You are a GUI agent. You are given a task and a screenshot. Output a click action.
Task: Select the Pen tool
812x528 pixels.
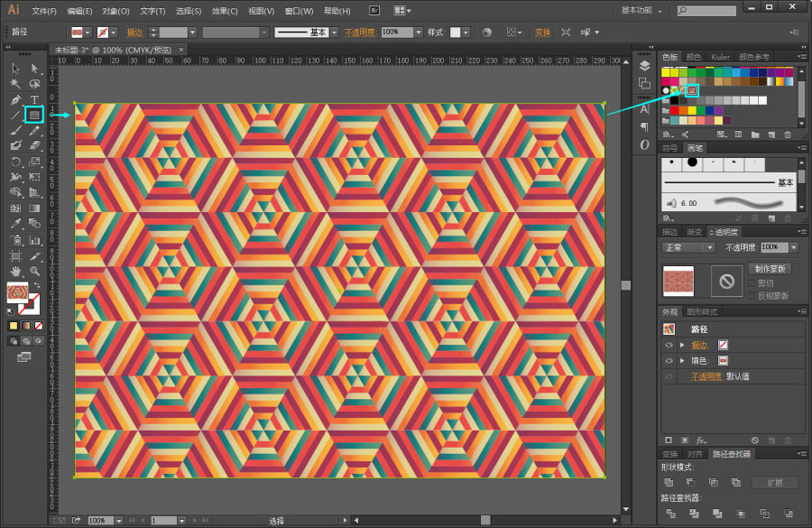click(x=15, y=99)
